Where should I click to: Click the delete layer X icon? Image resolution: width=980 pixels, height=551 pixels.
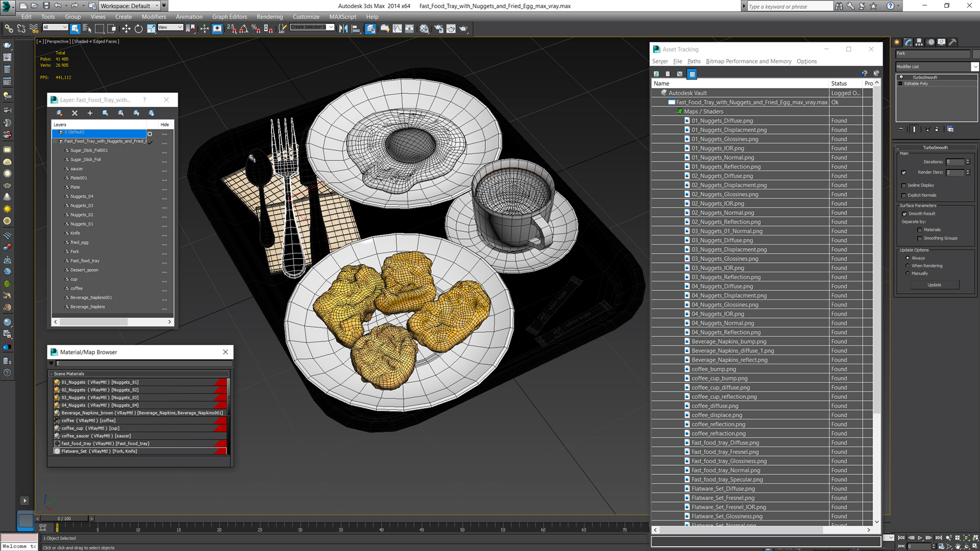[x=75, y=113]
